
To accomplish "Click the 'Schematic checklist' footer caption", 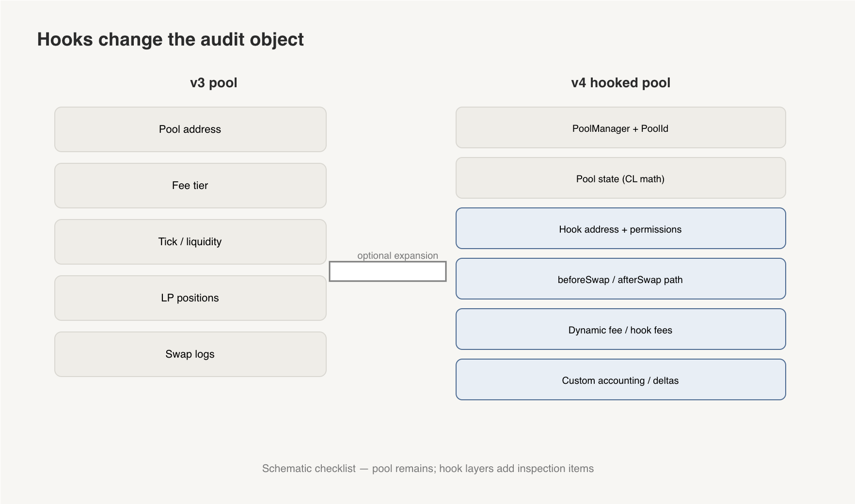I will click(x=428, y=469).
